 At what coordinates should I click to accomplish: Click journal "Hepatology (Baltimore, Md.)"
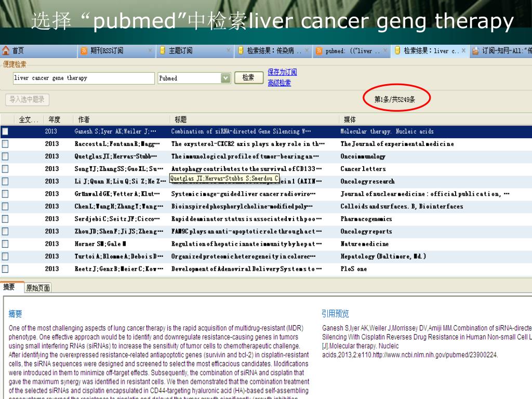tap(383, 257)
